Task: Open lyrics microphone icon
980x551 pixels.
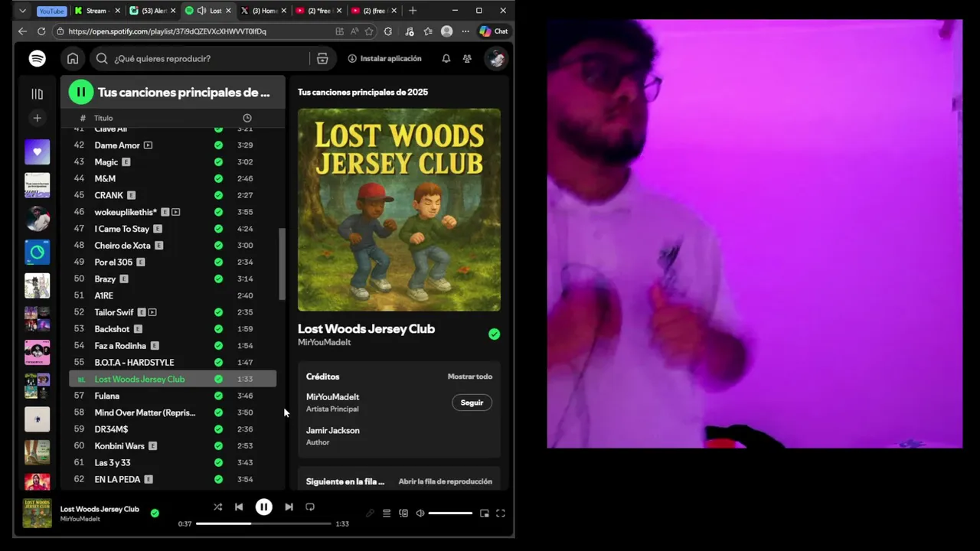Action: 370,514
